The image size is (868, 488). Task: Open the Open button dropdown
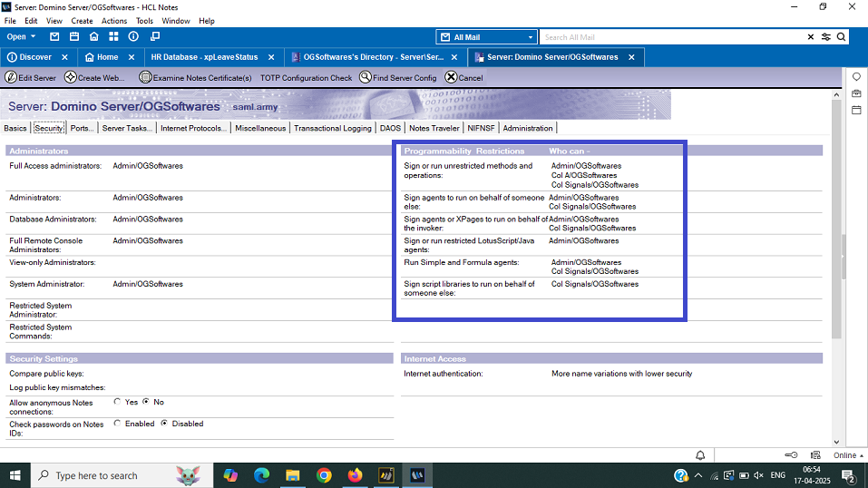(21, 36)
